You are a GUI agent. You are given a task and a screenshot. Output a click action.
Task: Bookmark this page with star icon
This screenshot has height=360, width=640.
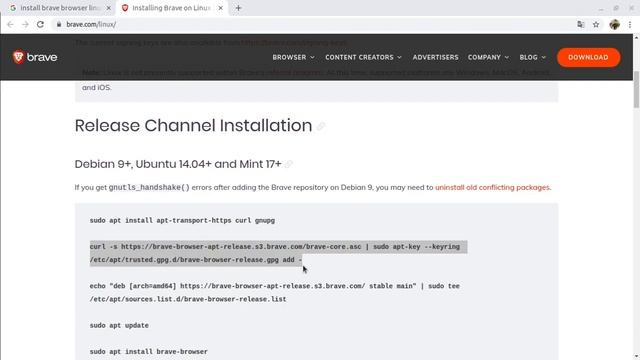[596, 24]
